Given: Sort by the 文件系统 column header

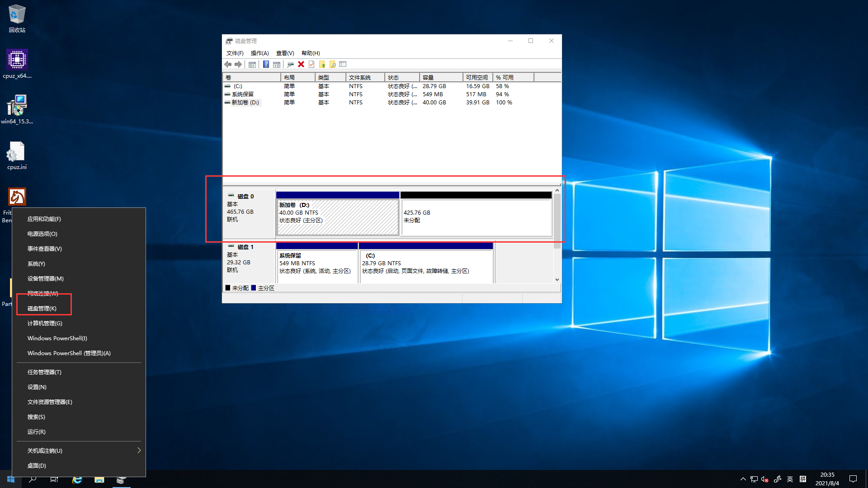Looking at the screenshot, I should tap(365, 78).
